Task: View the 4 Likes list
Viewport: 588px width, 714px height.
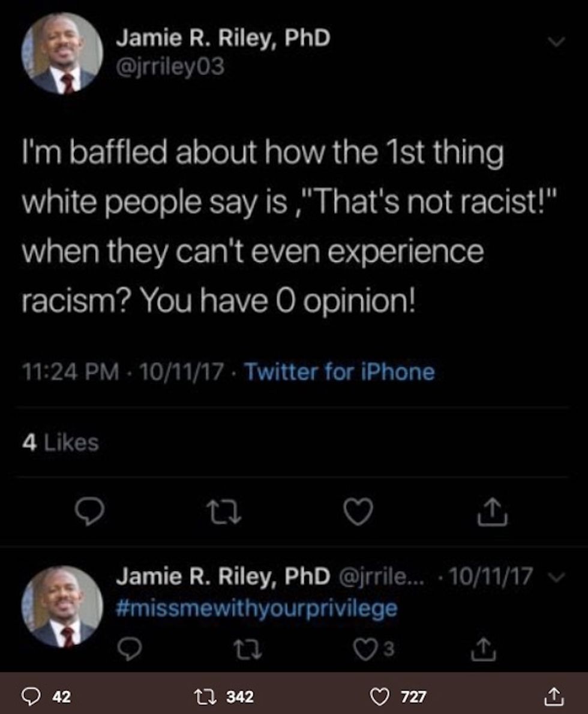Action: click(x=60, y=443)
